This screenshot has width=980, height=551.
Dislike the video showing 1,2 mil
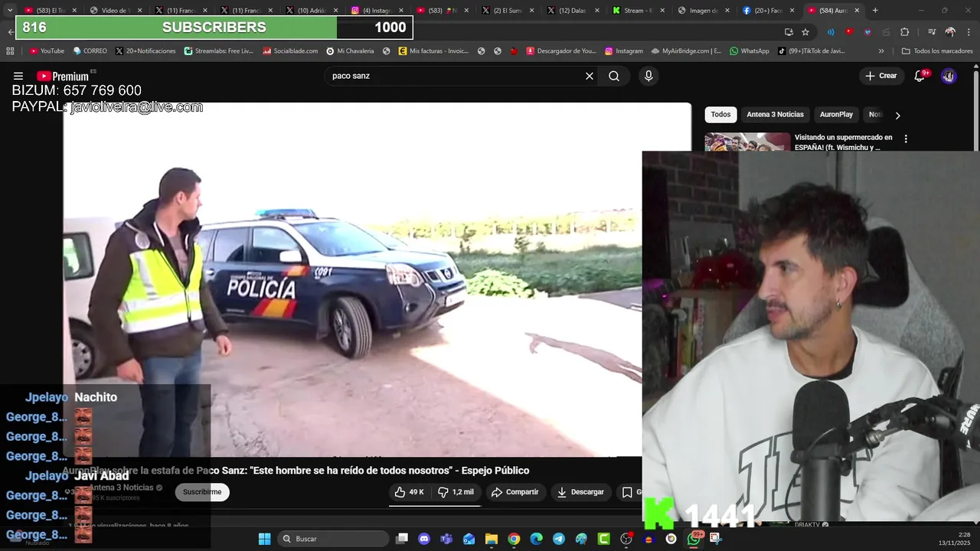pos(456,492)
